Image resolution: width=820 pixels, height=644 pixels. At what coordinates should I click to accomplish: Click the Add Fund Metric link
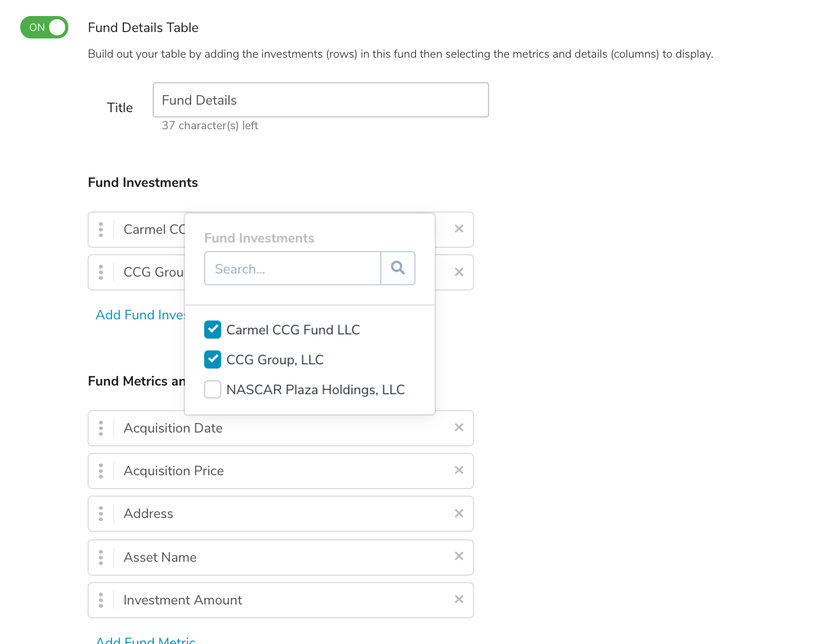(x=146, y=640)
